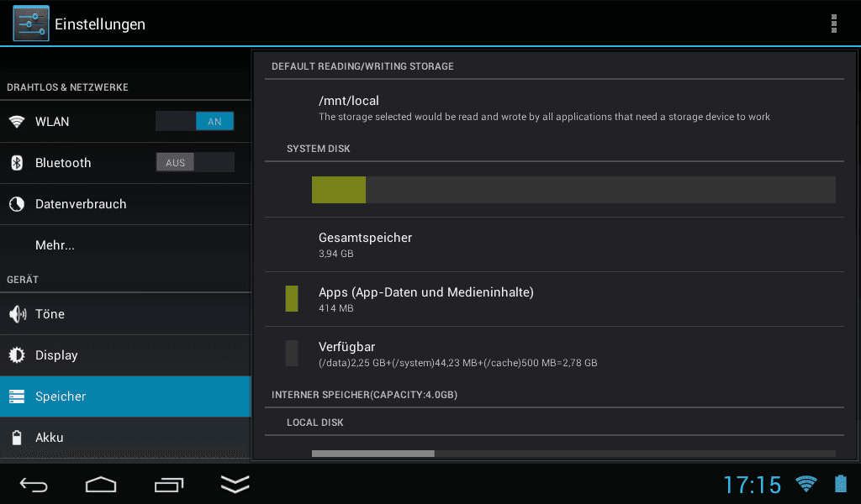Viewport: 861px width, 504px height.
Task: Tap the Gesamtspeicher 3,94 GB entry
Action: [x=554, y=244]
